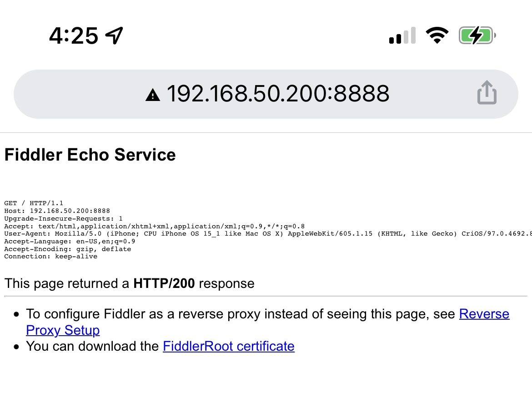Tap the charging battery icon
Image resolution: width=532 pixels, height=418 pixels.
[x=477, y=35]
